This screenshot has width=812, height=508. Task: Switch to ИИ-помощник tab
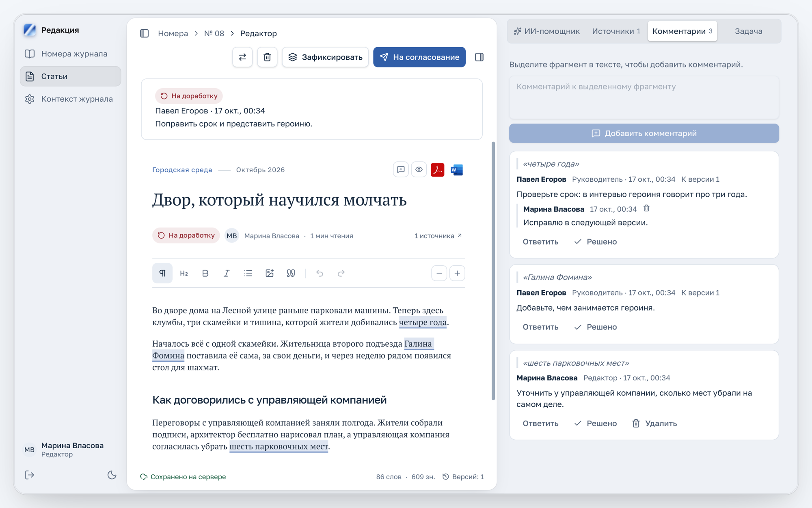[x=547, y=31]
